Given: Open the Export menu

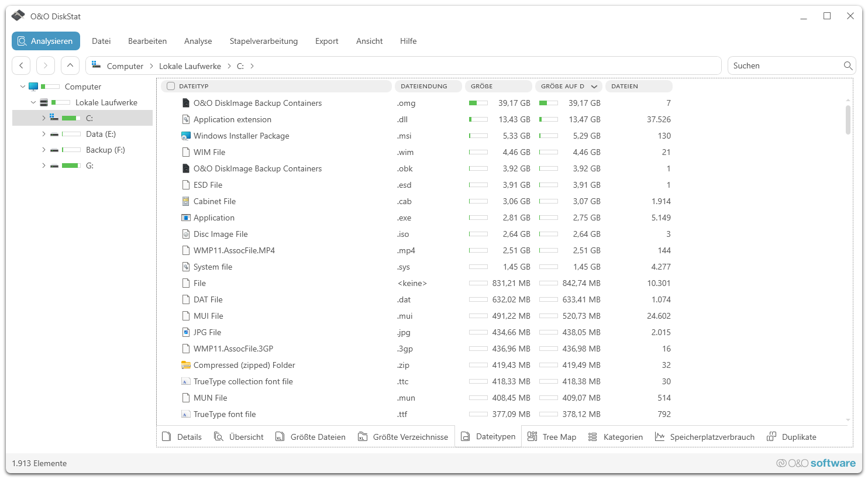Looking at the screenshot, I should [x=327, y=41].
